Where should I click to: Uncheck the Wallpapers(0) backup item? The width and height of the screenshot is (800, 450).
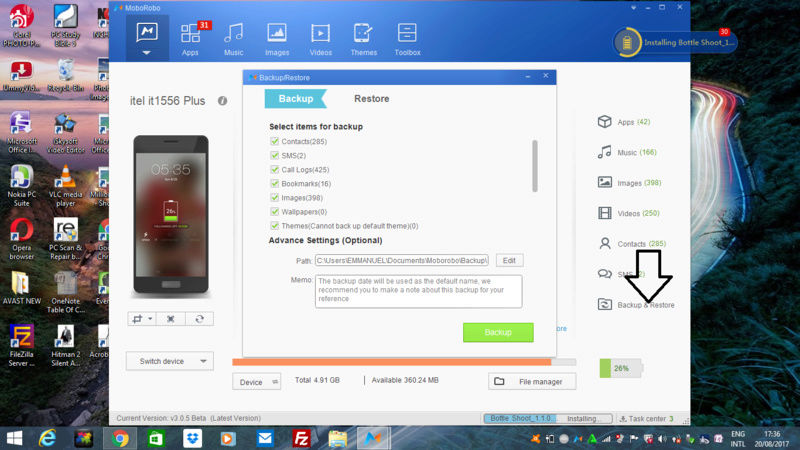click(274, 211)
